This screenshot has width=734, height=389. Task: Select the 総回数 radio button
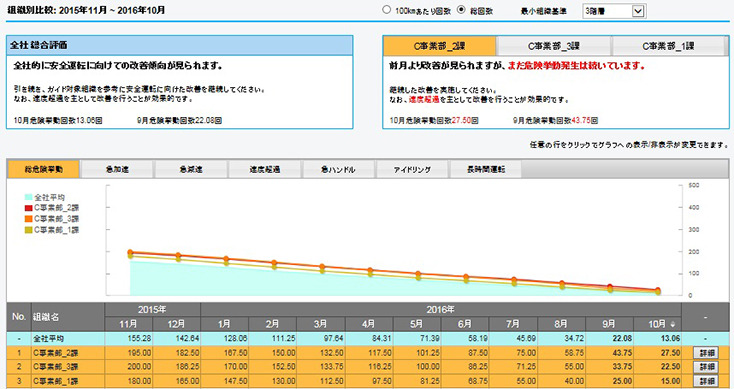(461, 9)
